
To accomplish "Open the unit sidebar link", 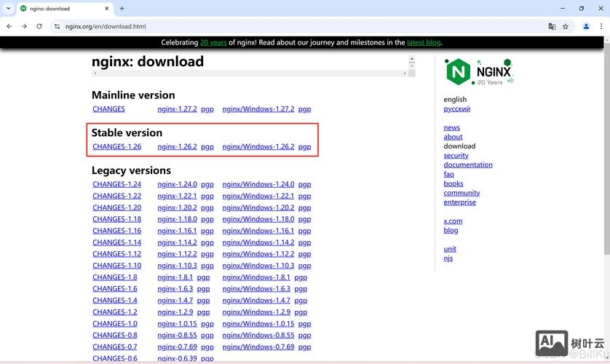I will pos(450,249).
